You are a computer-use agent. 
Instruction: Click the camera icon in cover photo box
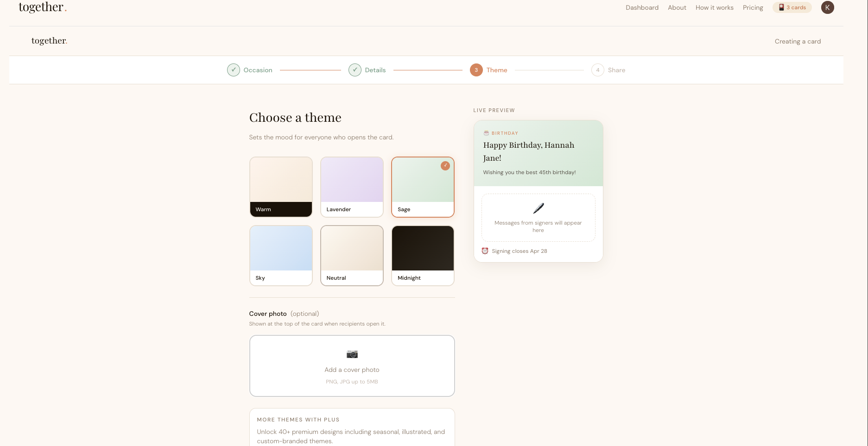click(x=352, y=354)
